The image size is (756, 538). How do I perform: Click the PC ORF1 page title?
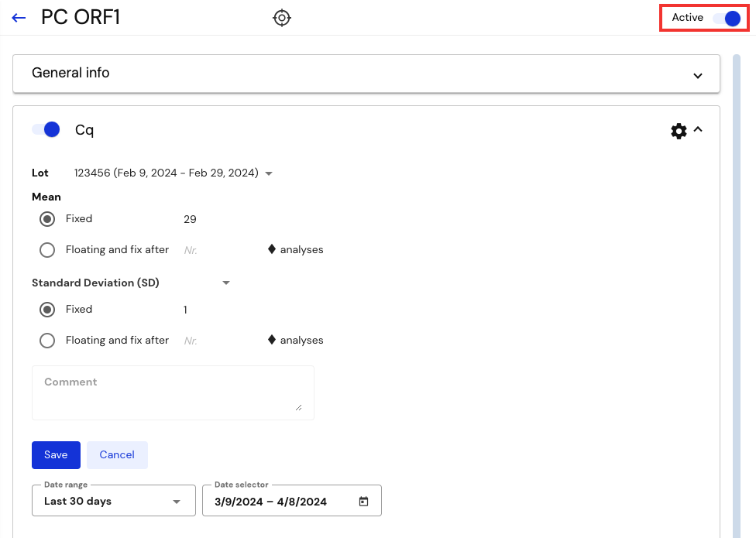click(x=81, y=17)
